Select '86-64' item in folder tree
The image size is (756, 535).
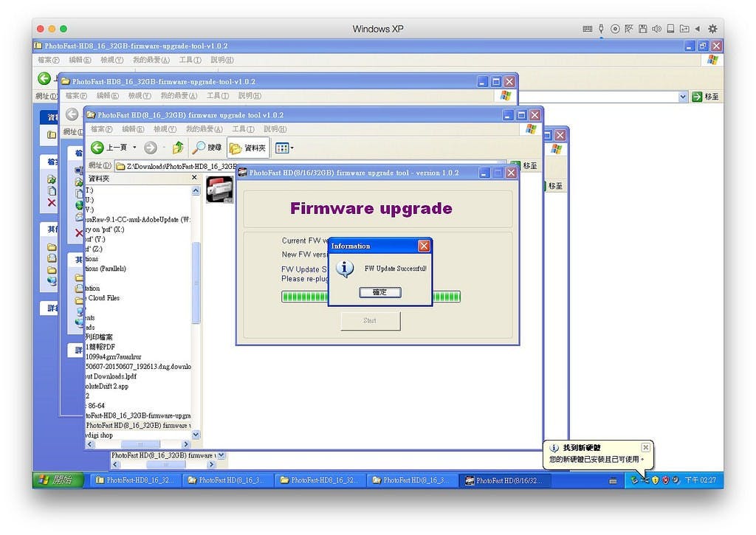[x=96, y=405]
